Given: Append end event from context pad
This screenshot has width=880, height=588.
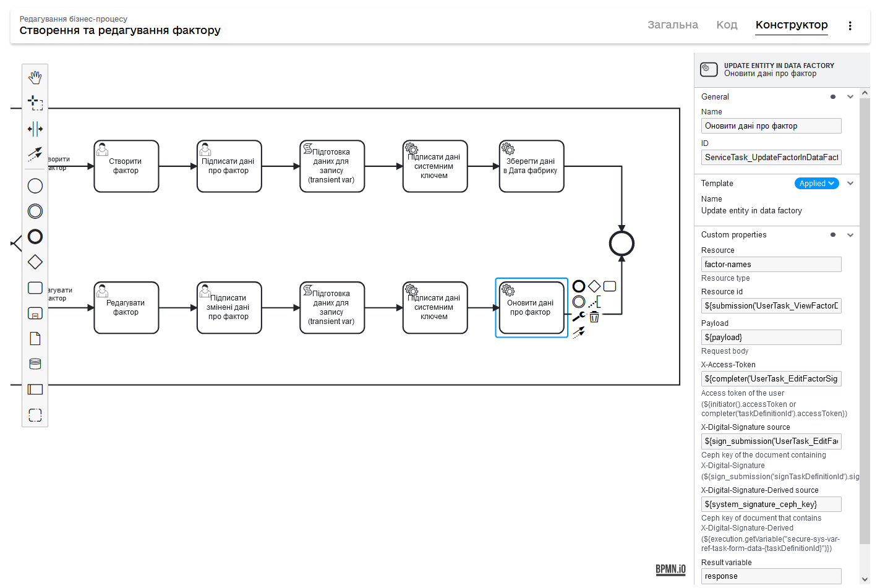Looking at the screenshot, I should 579,286.
